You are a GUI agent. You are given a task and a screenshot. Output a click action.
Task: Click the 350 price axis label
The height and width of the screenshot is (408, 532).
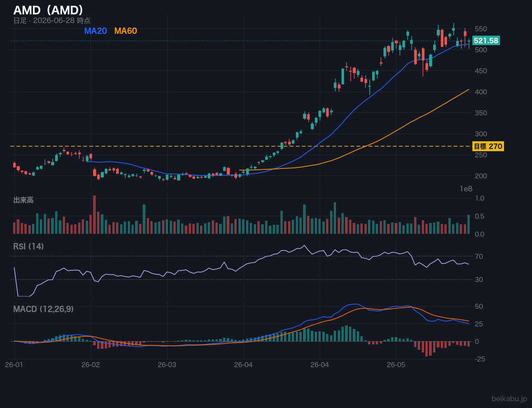pos(481,113)
